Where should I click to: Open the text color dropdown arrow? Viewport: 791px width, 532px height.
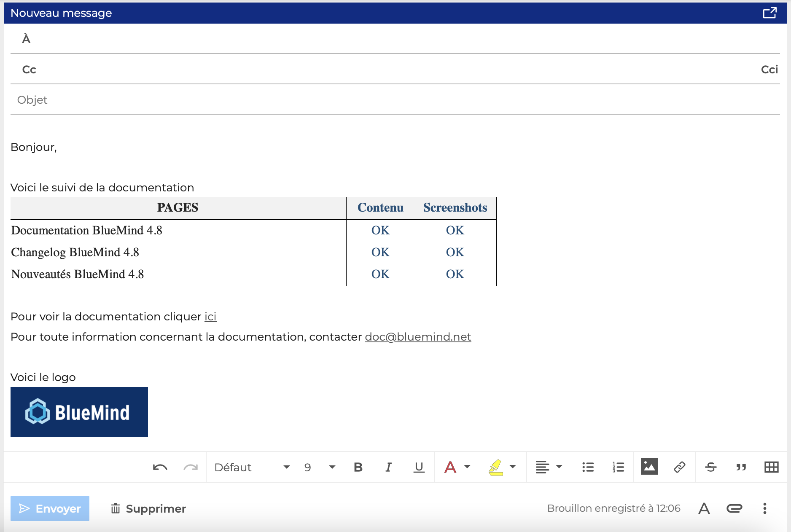coord(467,467)
